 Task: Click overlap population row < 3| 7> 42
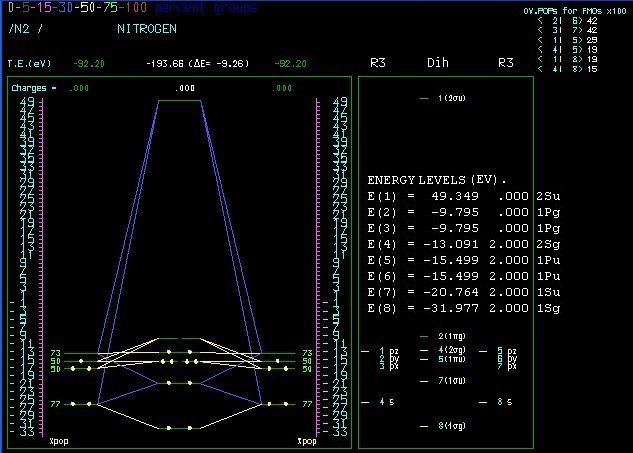[x=568, y=30]
